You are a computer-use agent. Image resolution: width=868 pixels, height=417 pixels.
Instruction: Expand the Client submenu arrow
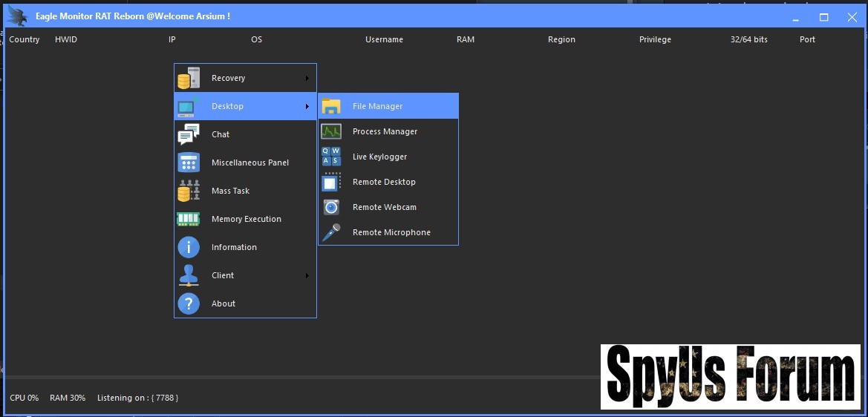coord(307,275)
